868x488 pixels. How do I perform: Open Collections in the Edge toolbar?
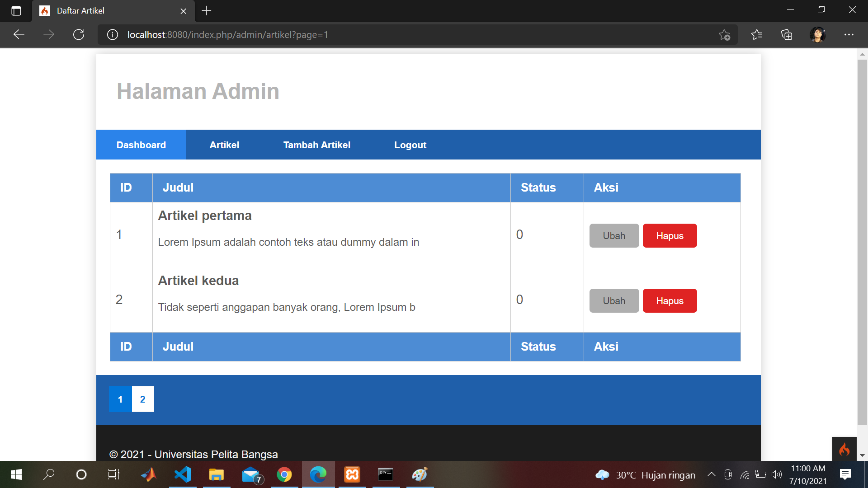pos(787,35)
